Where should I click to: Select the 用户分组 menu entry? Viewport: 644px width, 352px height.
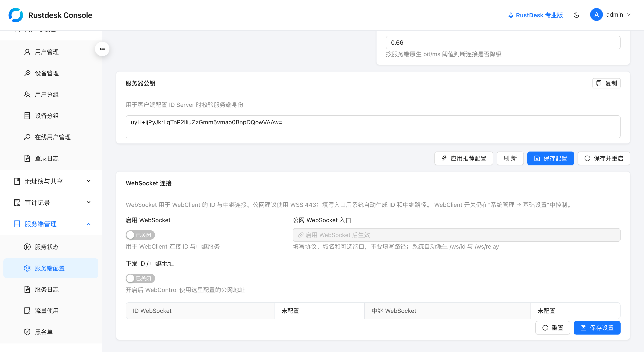51,94
